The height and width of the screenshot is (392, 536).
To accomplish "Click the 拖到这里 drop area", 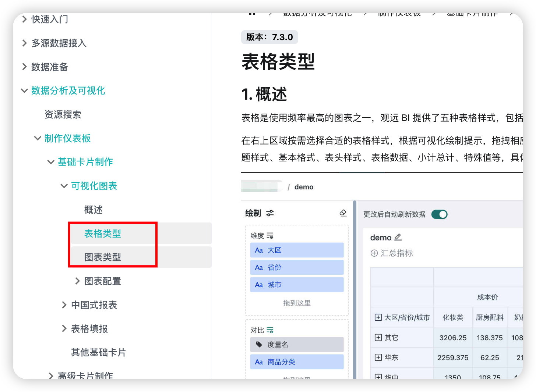I will point(297,303).
